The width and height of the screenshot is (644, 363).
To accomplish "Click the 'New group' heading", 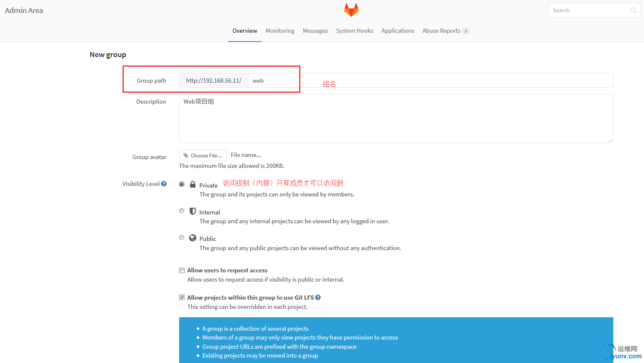I will (x=108, y=55).
